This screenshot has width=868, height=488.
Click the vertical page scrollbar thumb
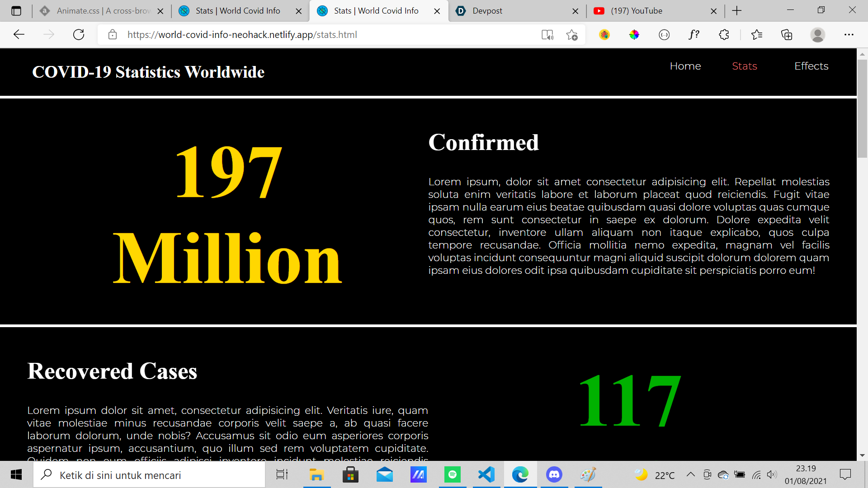862,108
